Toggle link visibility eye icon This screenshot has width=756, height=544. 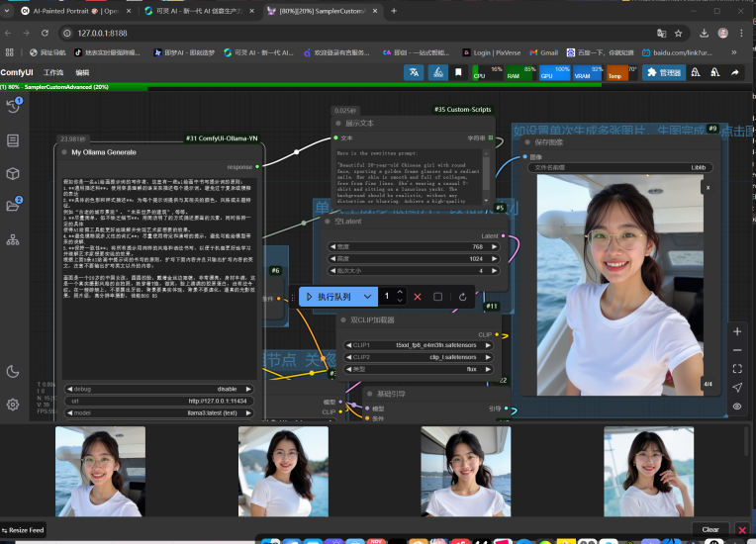pos(737,407)
